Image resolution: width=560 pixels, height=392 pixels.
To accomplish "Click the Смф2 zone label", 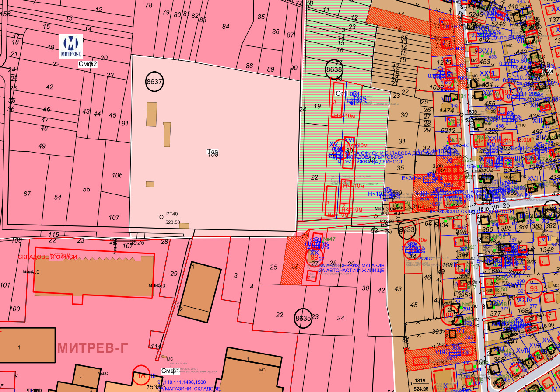I will pyautogui.click(x=87, y=64).
